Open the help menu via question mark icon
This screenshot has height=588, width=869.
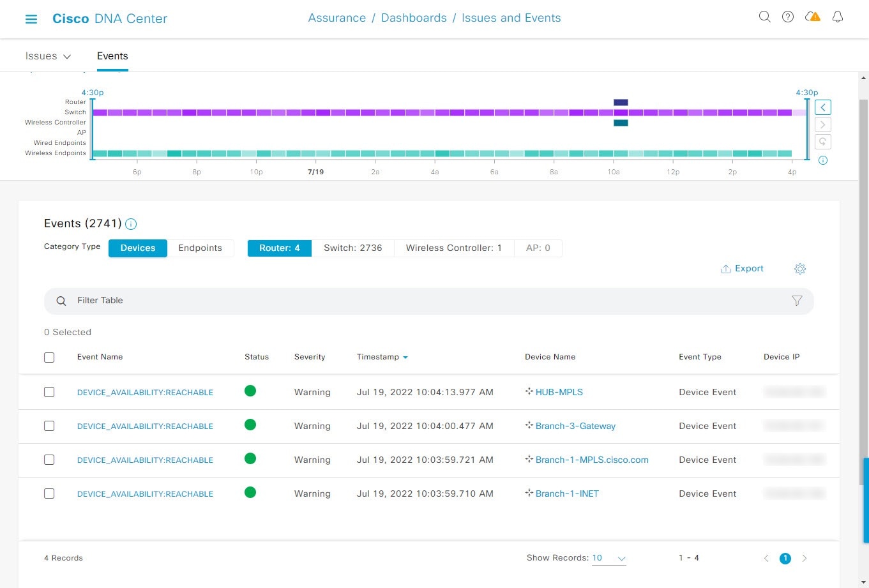tap(787, 17)
